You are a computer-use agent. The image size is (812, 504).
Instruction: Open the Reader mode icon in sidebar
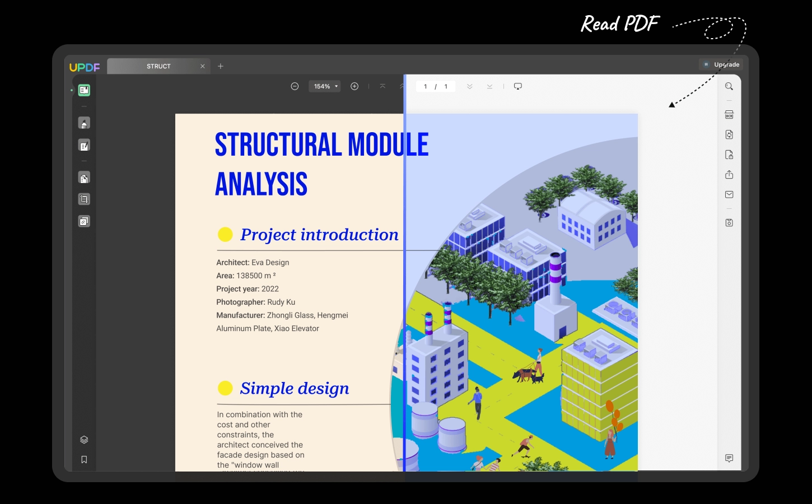84,90
